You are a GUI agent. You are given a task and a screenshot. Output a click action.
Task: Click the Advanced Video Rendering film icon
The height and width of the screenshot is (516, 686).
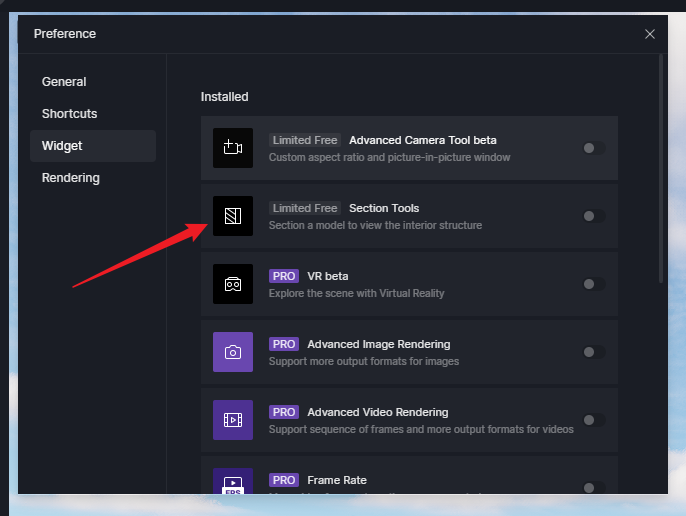click(x=233, y=420)
